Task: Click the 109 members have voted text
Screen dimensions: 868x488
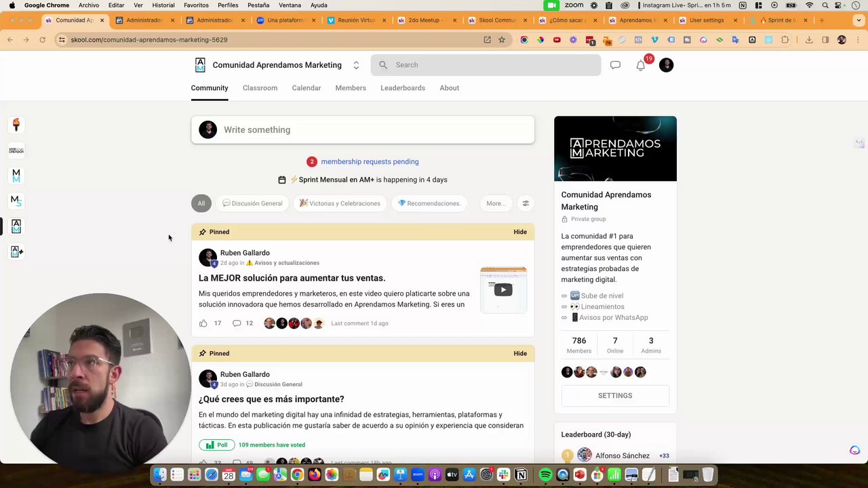Action: (x=272, y=445)
